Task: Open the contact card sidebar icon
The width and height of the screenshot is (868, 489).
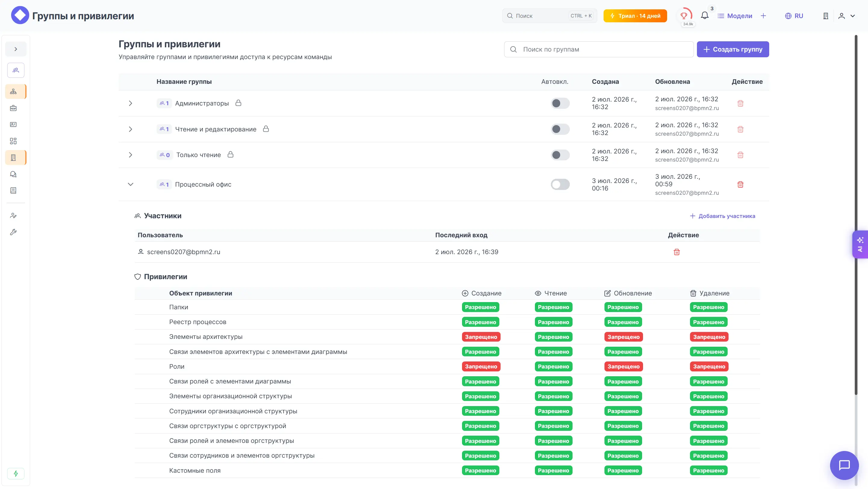Action: (14, 125)
